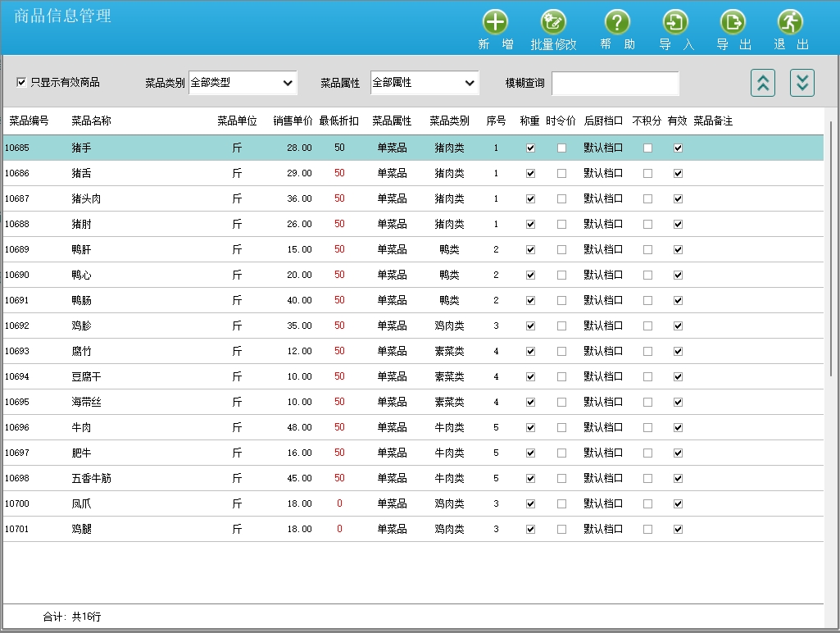Screen dimensions: 840x633
Task: Open the 帮助 help icon
Action: (x=617, y=23)
